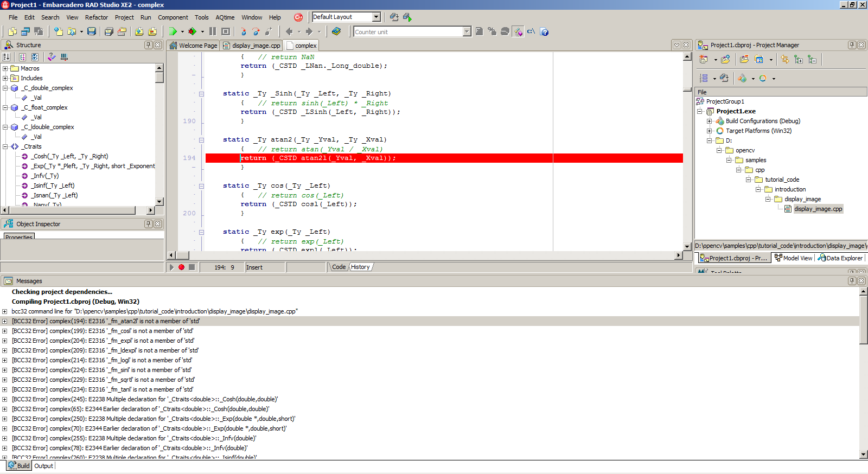
Task: Toggle macro recording with the red circle
Action: (182, 267)
